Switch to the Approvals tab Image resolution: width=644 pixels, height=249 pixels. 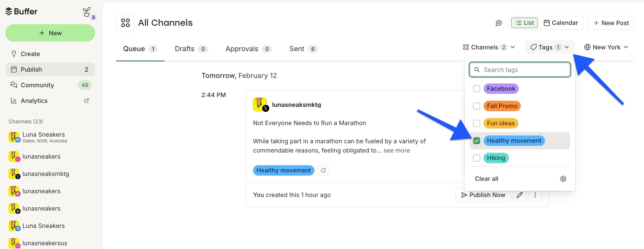tap(248, 49)
